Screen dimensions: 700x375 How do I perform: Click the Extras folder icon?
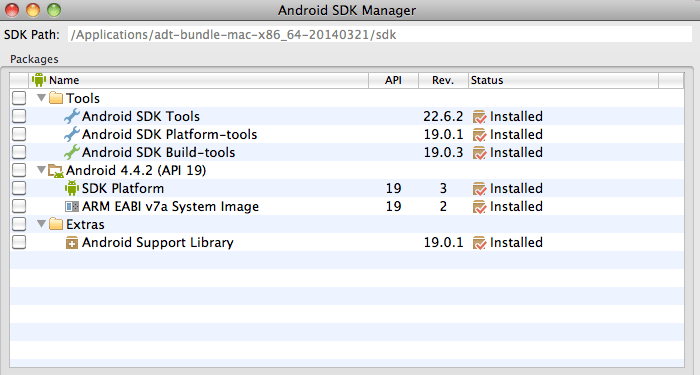[x=56, y=224]
